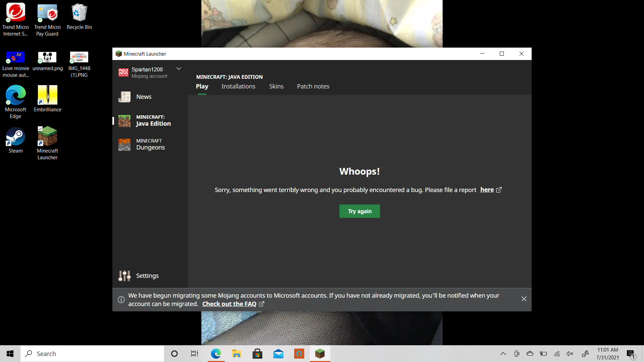Open Microsoft Store from the taskbar

257,354
